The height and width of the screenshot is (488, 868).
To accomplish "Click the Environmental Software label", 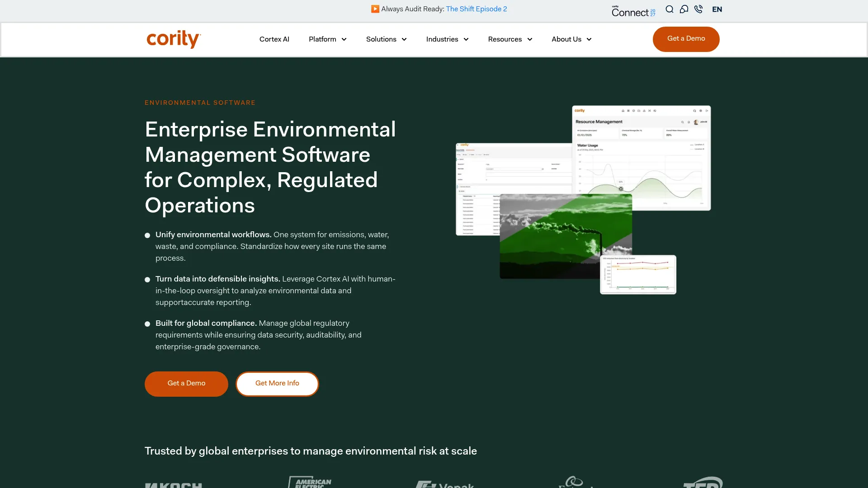I will click(x=200, y=103).
